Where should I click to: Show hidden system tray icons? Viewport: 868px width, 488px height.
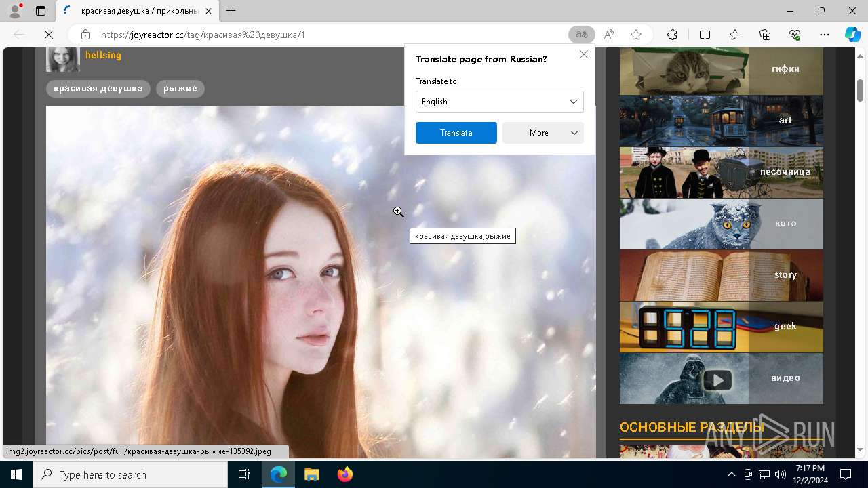(x=731, y=474)
